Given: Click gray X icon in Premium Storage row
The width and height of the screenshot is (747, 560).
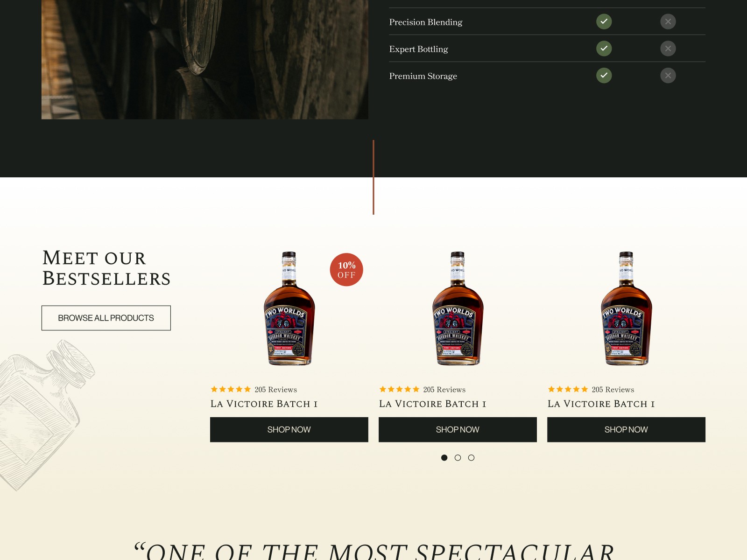Looking at the screenshot, I should click(668, 76).
